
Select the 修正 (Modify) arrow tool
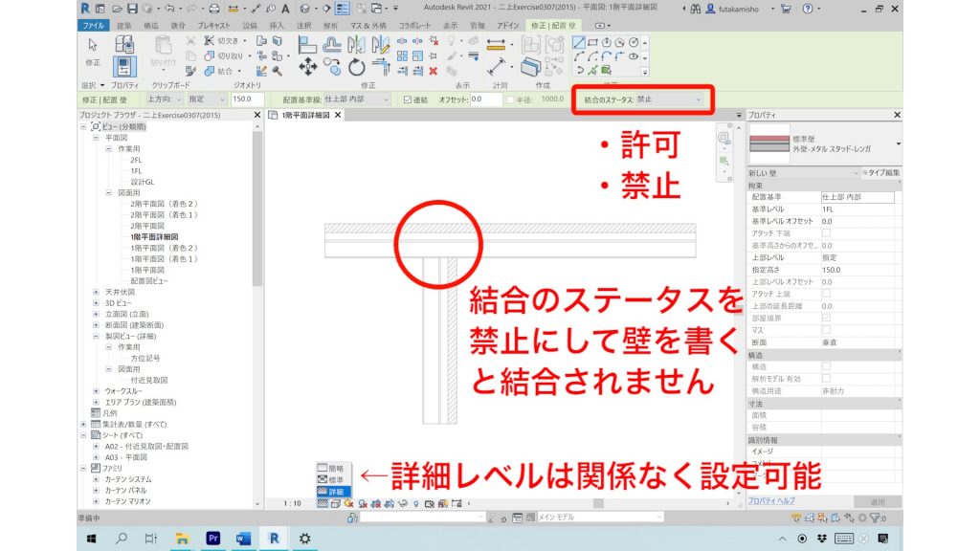(x=92, y=46)
